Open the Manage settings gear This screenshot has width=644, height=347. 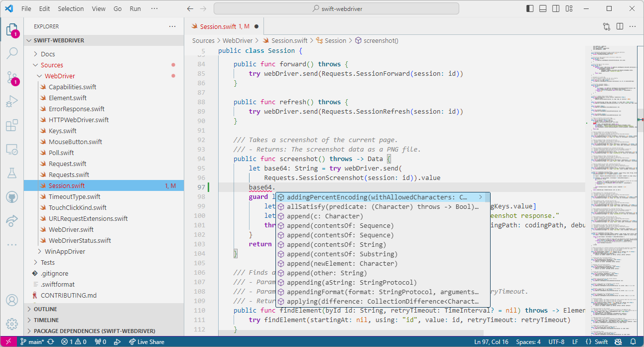tap(12, 324)
